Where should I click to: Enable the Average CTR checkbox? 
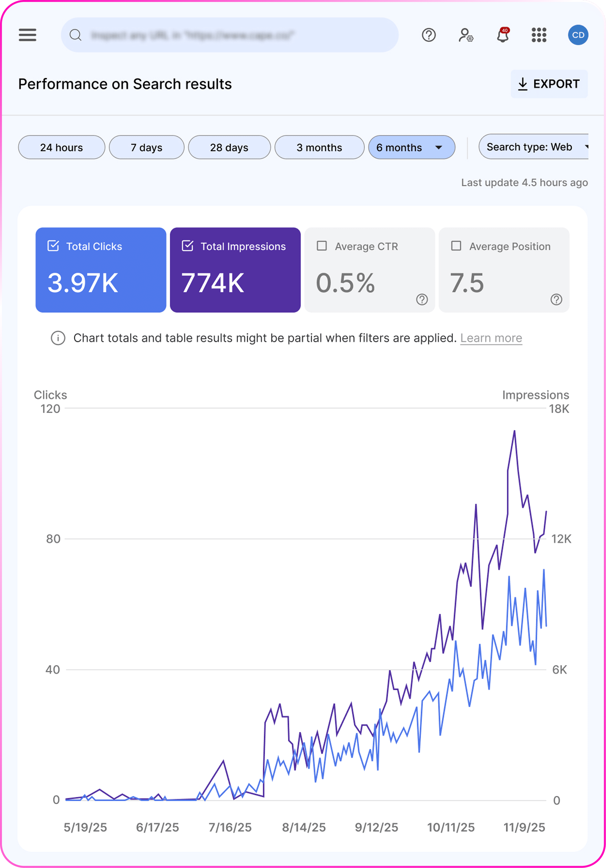(322, 246)
